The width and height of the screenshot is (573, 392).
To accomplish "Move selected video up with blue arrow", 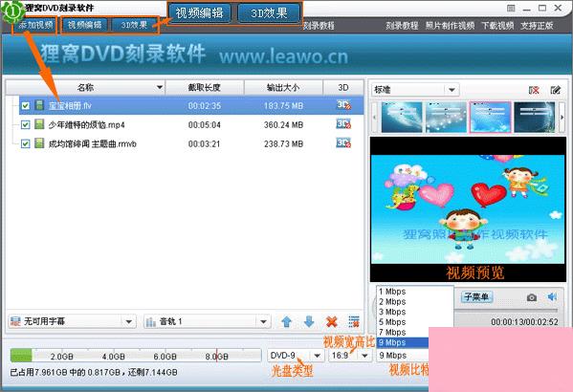I will 287,321.
